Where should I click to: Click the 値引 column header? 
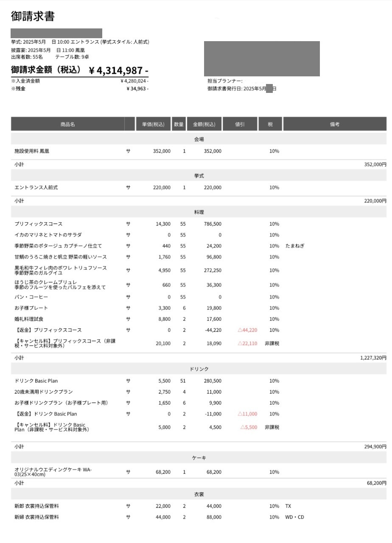point(240,124)
